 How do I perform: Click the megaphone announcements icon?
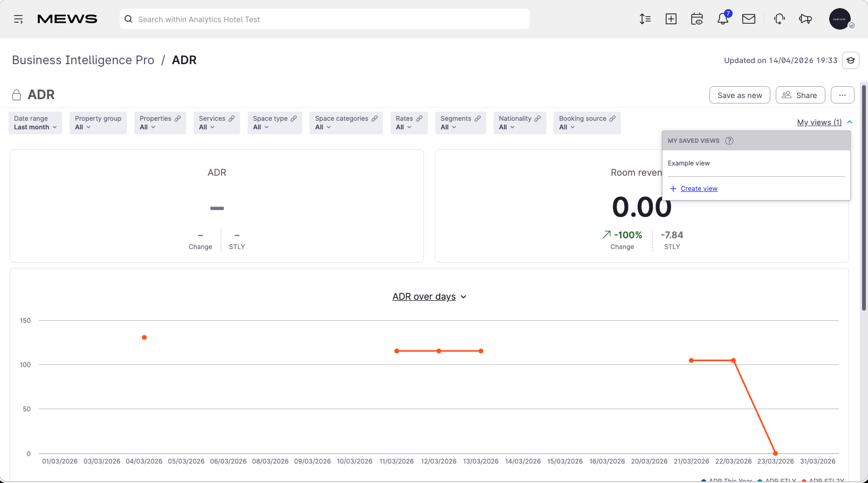point(805,19)
